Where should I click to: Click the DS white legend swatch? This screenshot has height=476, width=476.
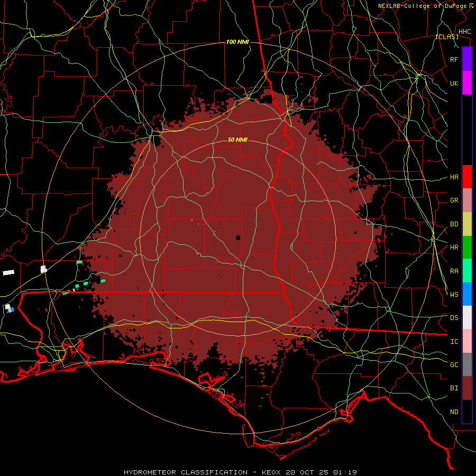tap(467, 317)
